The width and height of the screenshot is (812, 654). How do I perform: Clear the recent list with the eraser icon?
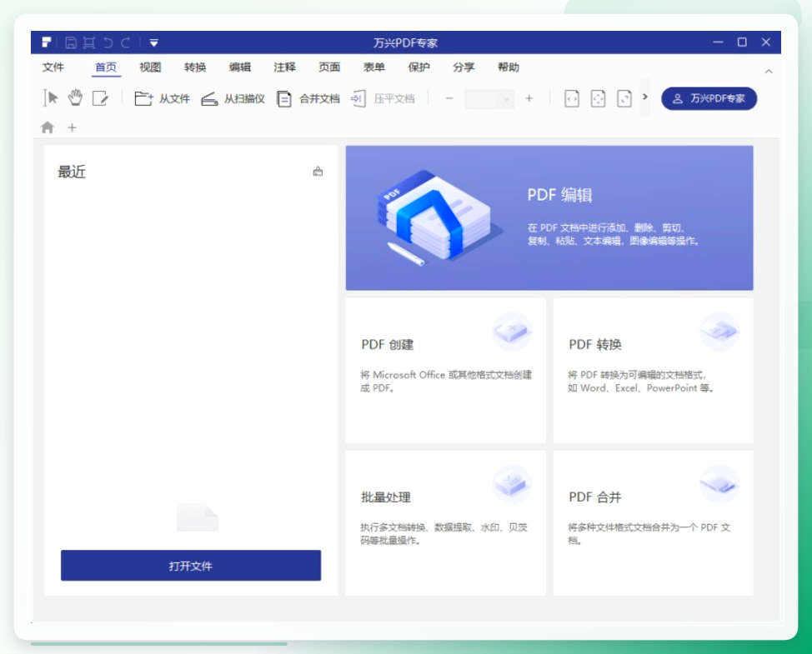[318, 172]
